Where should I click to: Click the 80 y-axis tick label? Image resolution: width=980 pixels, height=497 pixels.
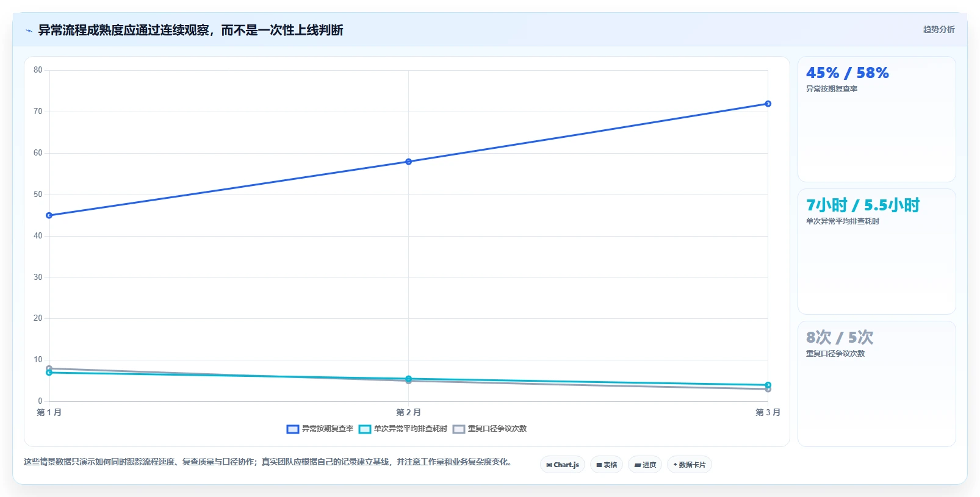click(38, 70)
